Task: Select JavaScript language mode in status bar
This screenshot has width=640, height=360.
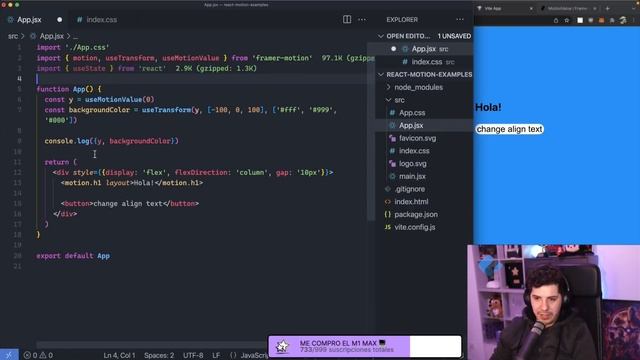Action: (254, 355)
